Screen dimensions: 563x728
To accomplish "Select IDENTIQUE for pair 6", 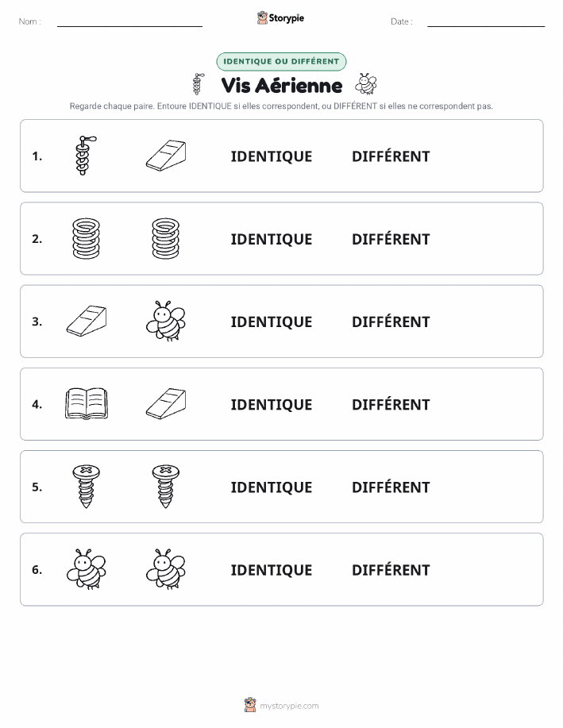I will click(272, 570).
